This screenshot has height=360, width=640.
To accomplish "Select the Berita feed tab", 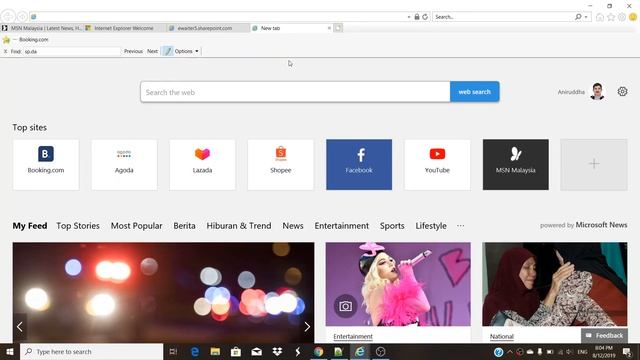I will (184, 226).
